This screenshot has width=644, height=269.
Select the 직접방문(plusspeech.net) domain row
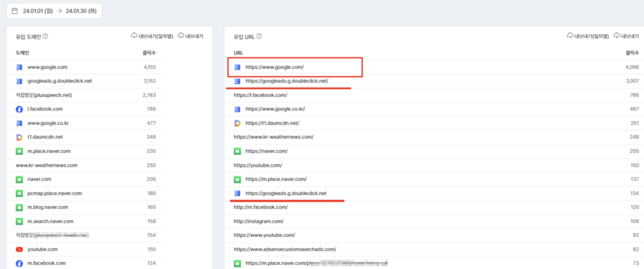pos(86,95)
